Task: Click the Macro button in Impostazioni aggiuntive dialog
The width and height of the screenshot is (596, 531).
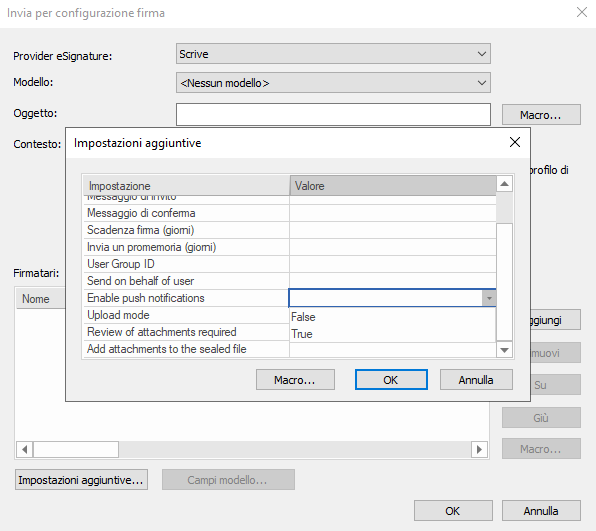Action: click(x=295, y=380)
